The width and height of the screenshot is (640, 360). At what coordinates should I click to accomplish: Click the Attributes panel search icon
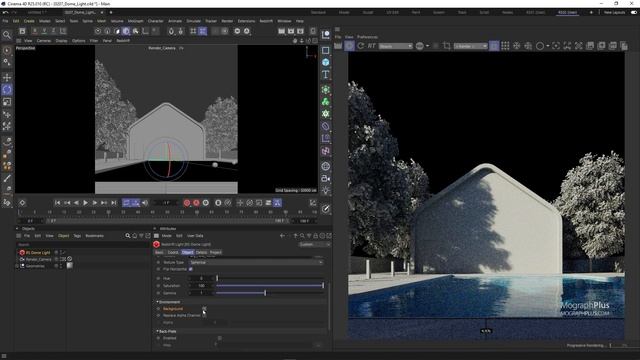point(302,236)
